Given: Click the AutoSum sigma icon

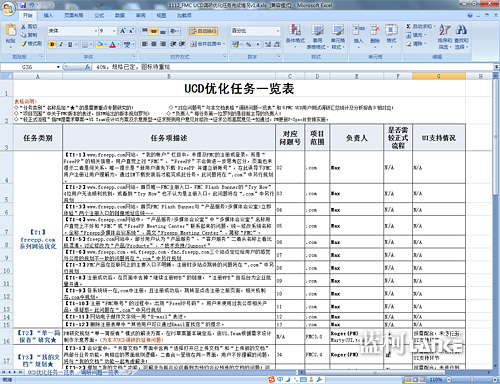Looking at the screenshot, I should (x=408, y=26).
